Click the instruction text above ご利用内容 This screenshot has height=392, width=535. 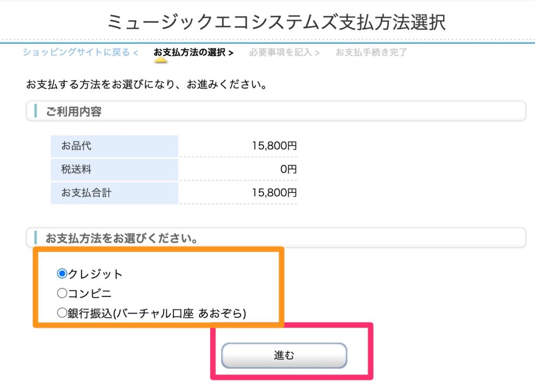(x=146, y=84)
